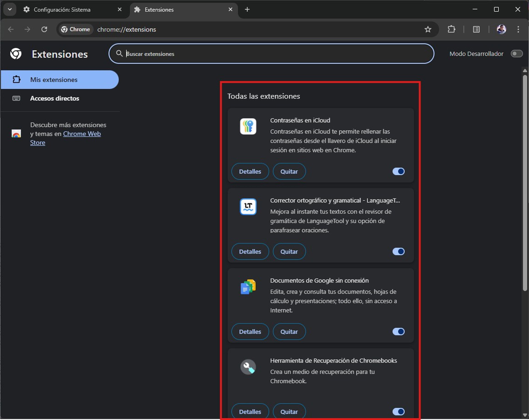Click the Contraseñas en iCloud keys icon
The height and width of the screenshot is (420, 529).
(x=248, y=127)
